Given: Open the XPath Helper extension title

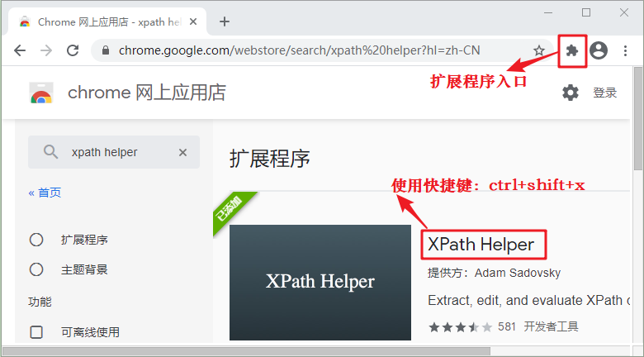Looking at the screenshot, I should click(481, 245).
